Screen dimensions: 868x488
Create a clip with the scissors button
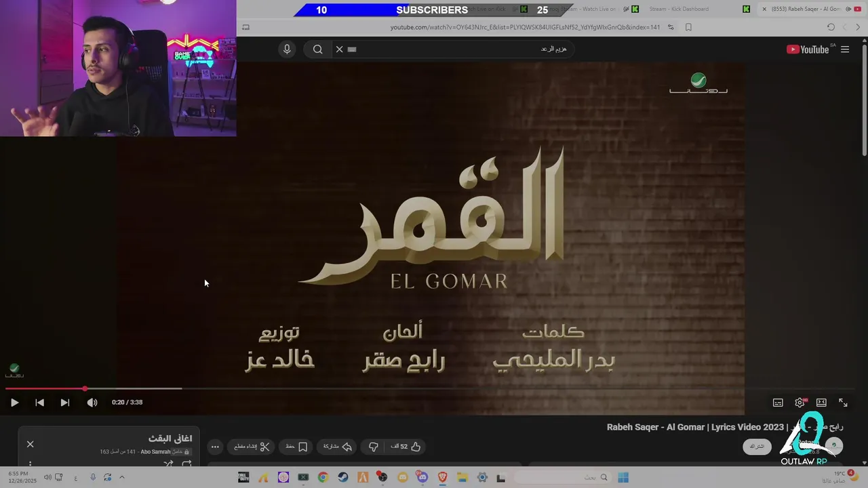tap(252, 447)
